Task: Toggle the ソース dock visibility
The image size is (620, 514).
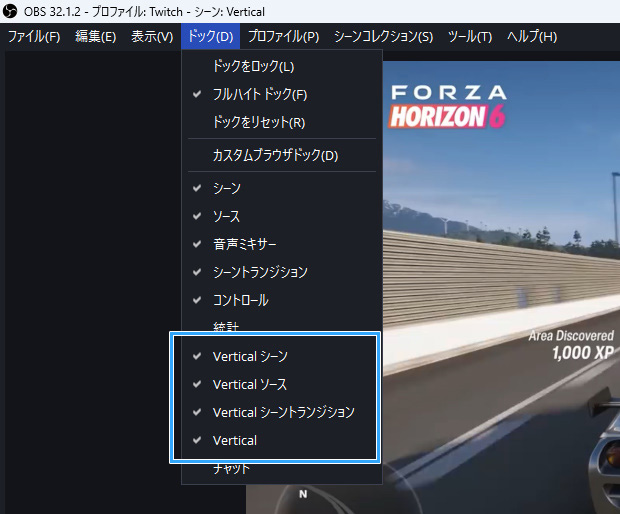Action: click(x=282, y=216)
